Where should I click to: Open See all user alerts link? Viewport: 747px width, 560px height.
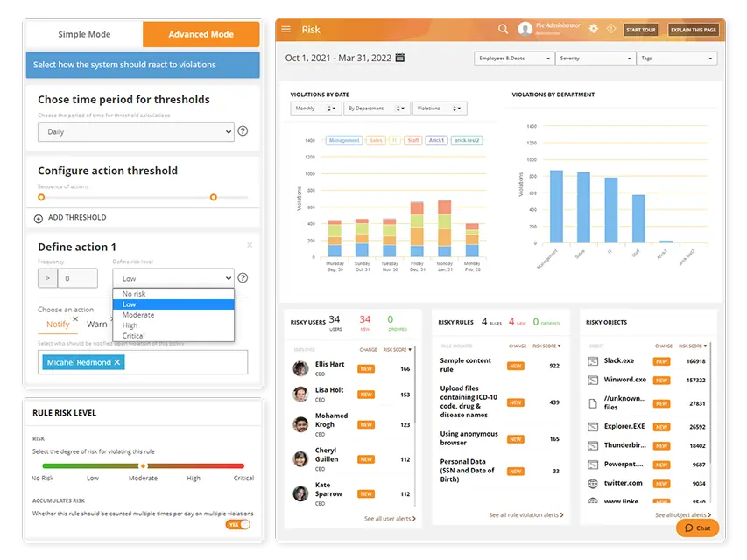[x=390, y=519]
